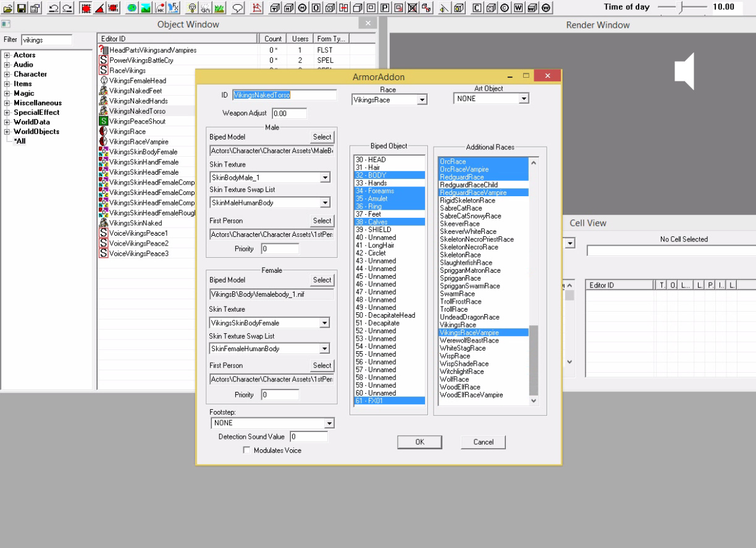Viewport: 756px width, 548px height.
Task: Expand the Actors tree node
Action: coord(7,56)
